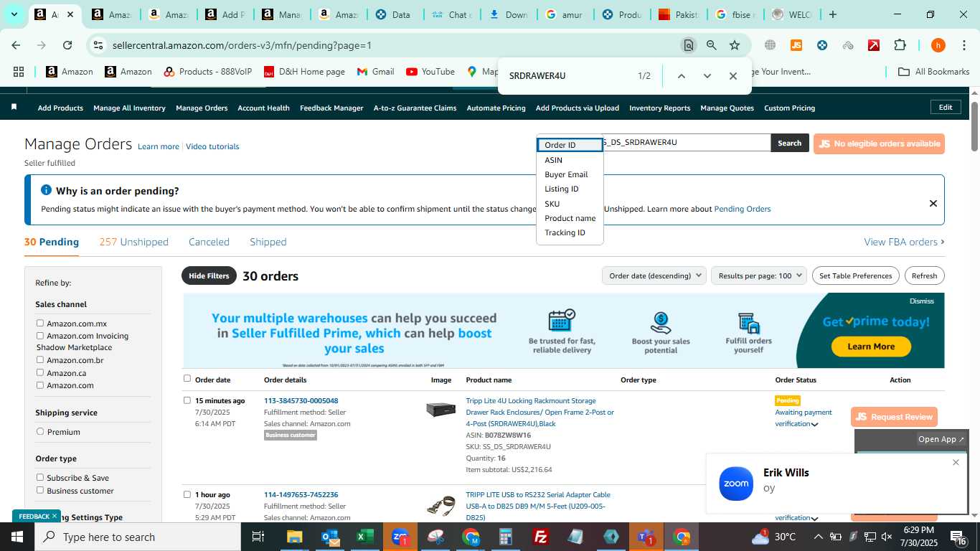Screen dimensions: 980x551
Task: Click the browser back arrow
Action: (16, 45)
